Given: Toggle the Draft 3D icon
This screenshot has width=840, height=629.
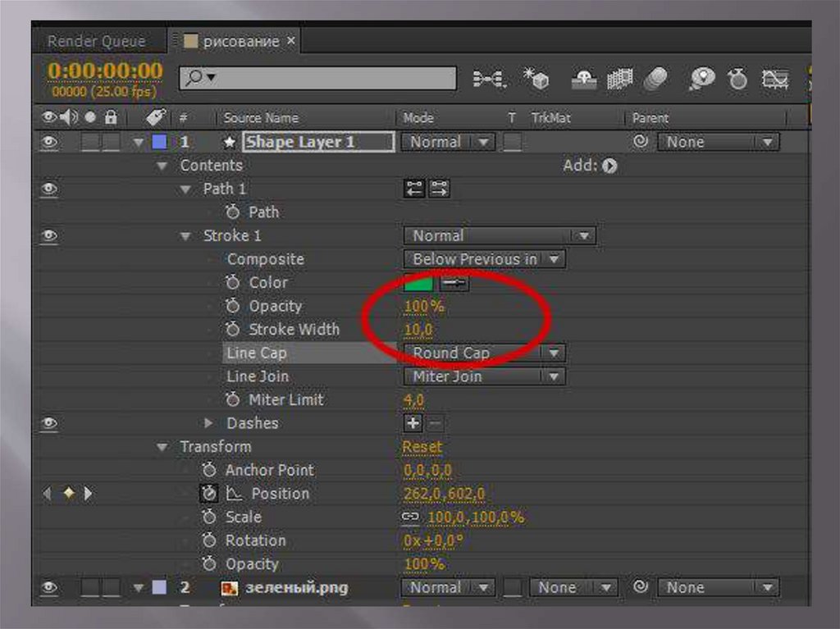Looking at the screenshot, I should tap(536, 78).
